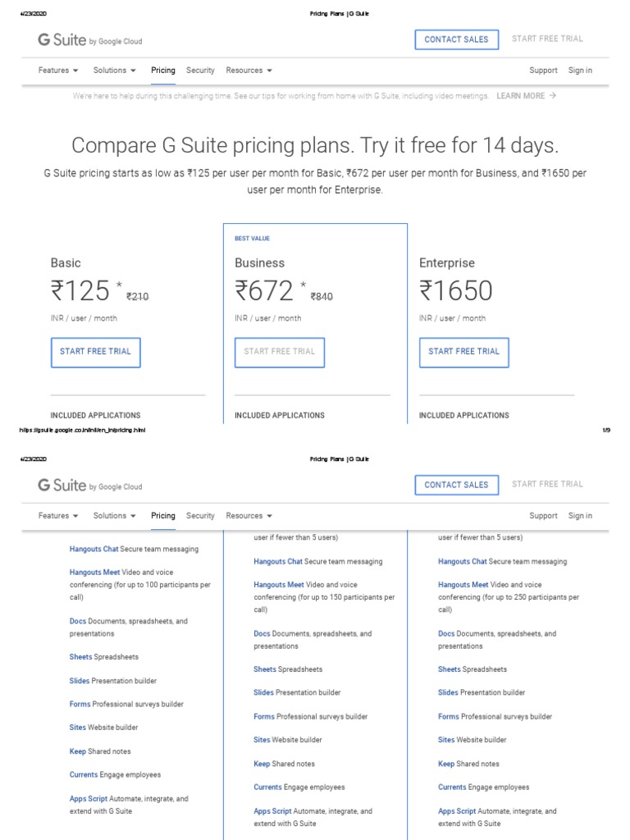Select the Pricing tab in top navigation

[x=163, y=71]
